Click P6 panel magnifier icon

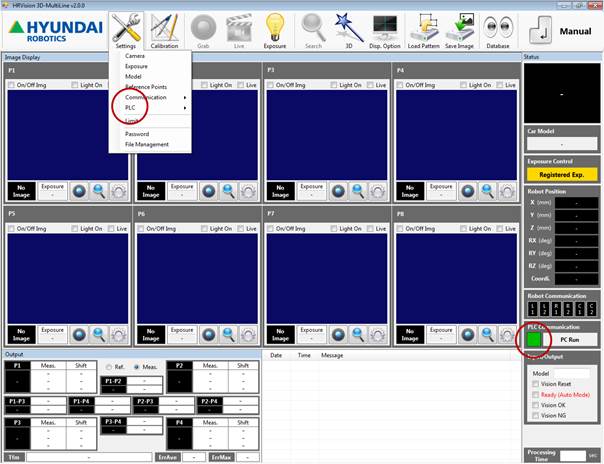coord(228,335)
